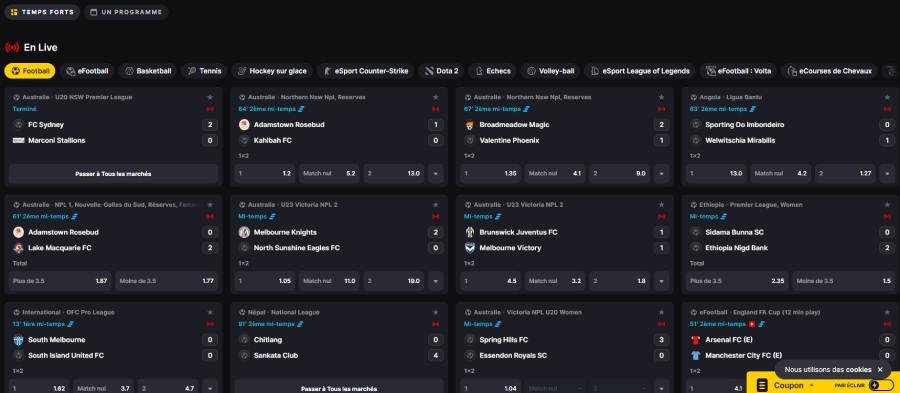Open stats icon in Chitlang vs Sankata Club card
This screenshot has width=900, height=393.
coord(300,324)
